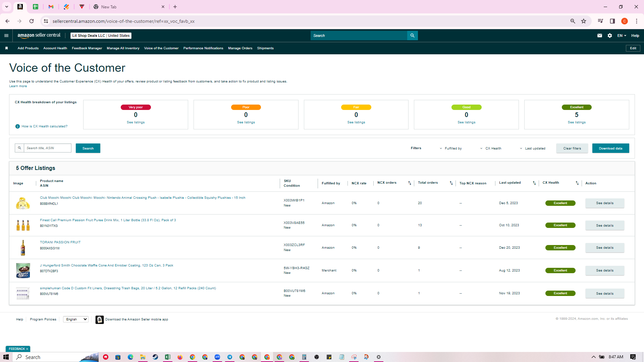View site information icon in address bar
Screen dimensions: 644x362
46,21
